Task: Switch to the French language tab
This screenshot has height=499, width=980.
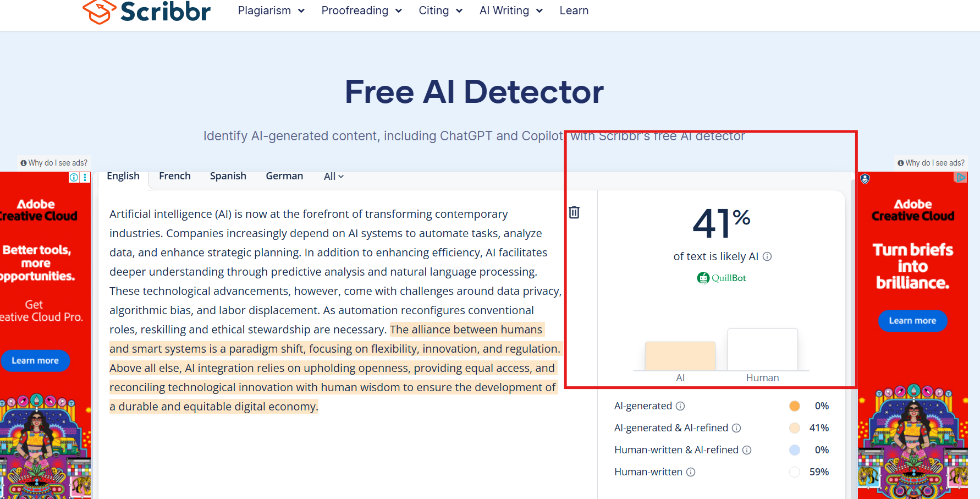Action: pos(175,176)
